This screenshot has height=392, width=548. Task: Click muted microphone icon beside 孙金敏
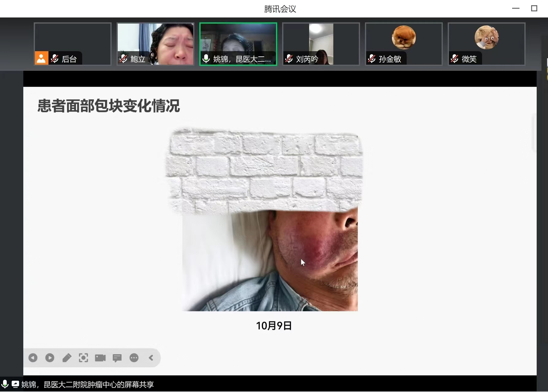click(x=372, y=59)
